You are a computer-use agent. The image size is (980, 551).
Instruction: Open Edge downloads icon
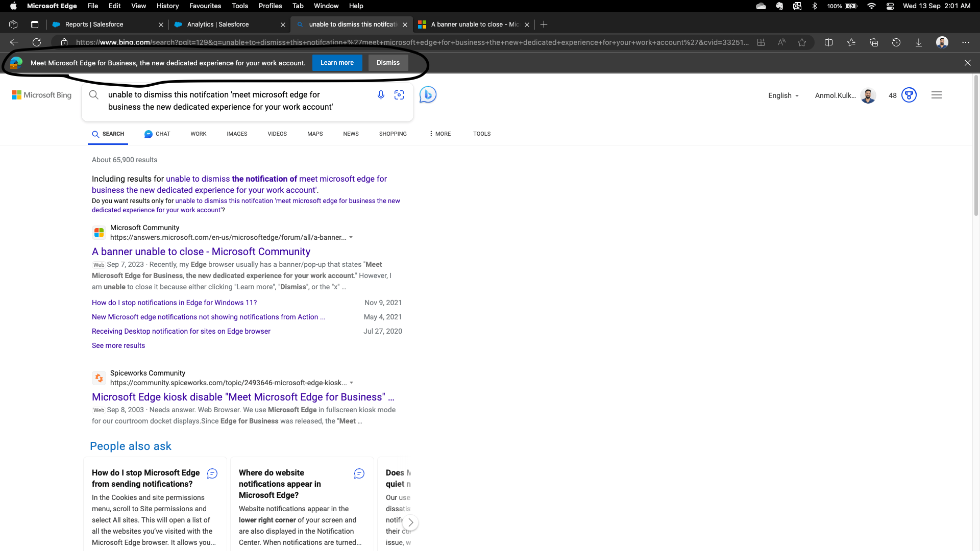918,42
